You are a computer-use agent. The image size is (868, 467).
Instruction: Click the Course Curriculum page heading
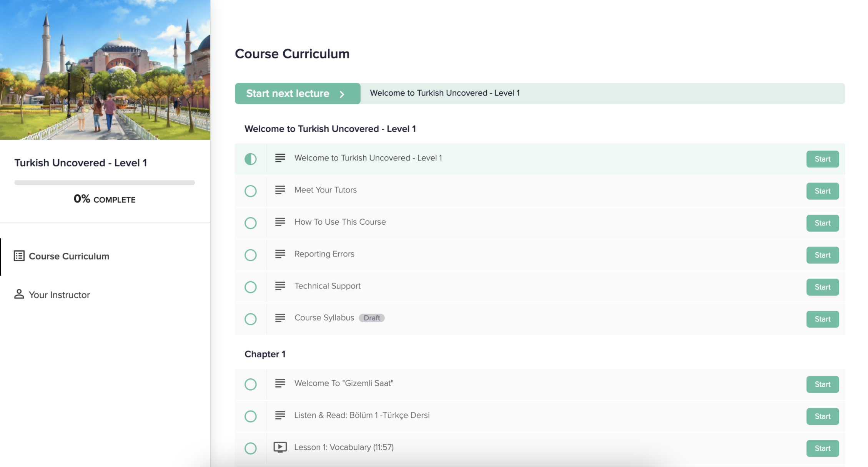tap(292, 54)
